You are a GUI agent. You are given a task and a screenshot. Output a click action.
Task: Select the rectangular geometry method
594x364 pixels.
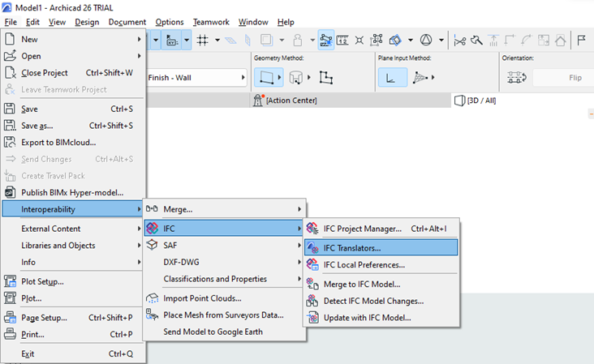tap(269, 78)
